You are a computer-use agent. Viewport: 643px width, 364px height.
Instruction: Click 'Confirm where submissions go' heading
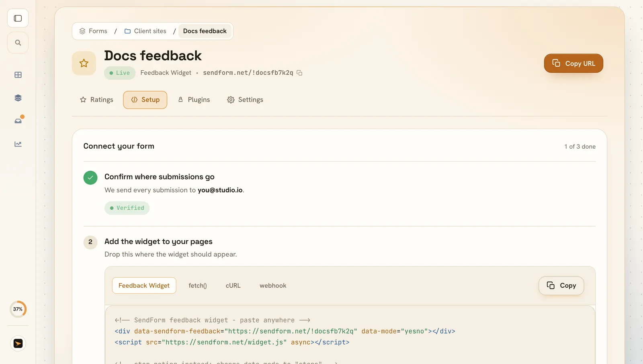click(x=160, y=177)
